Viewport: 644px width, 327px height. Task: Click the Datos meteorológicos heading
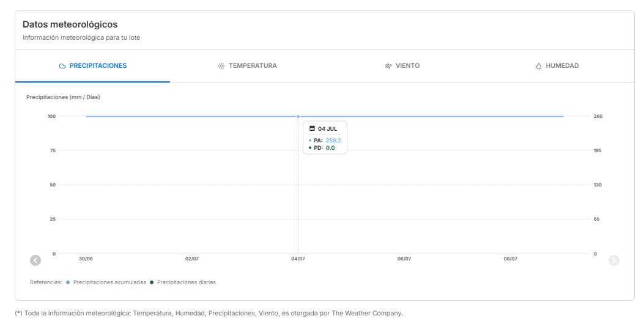pos(70,24)
